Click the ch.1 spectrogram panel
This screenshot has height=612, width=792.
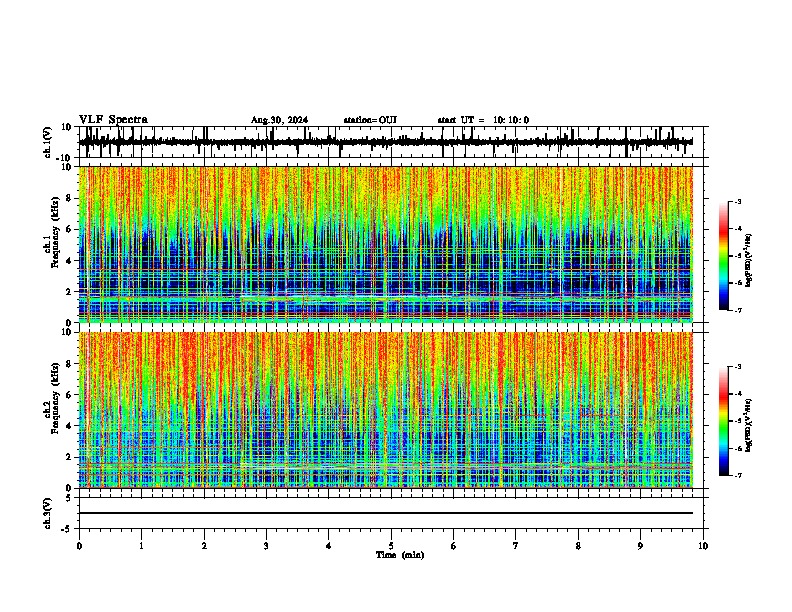[385, 244]
